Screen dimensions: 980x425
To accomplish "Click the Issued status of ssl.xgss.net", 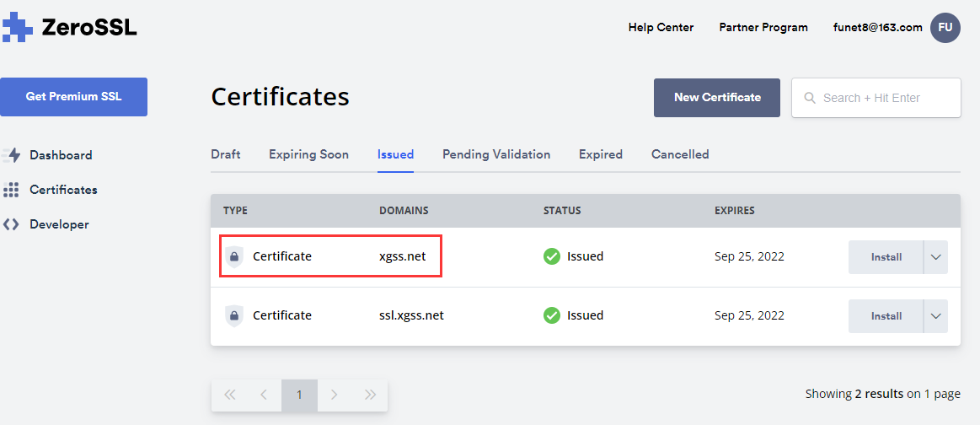I will [x=585, y=315].
